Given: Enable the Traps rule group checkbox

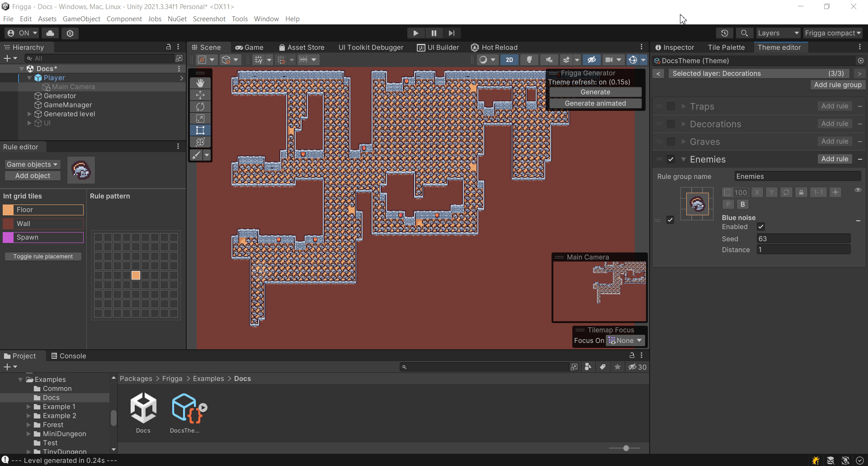Looking at the screenshot, I should coord(671,106).
